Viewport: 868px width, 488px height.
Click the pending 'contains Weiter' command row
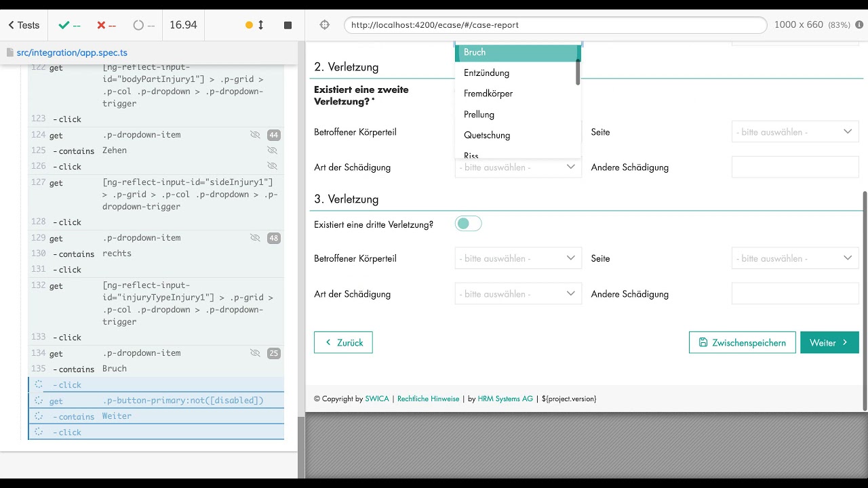pos(156,416)
